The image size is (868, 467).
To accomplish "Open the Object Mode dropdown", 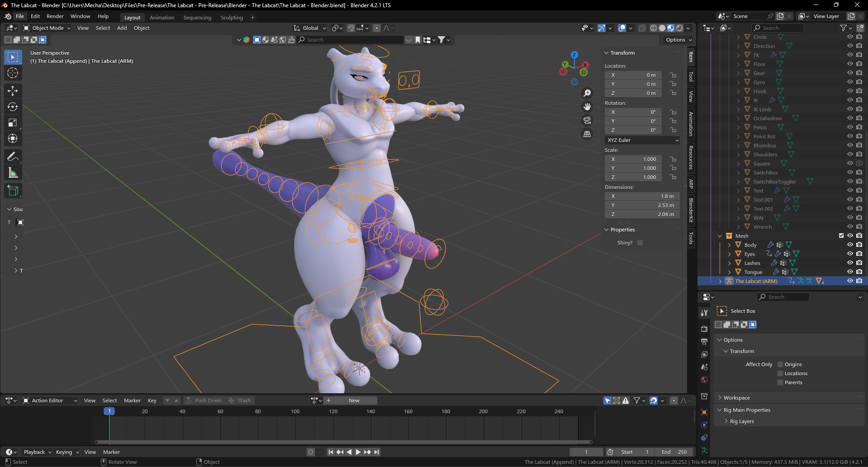I will click(47, 28).
